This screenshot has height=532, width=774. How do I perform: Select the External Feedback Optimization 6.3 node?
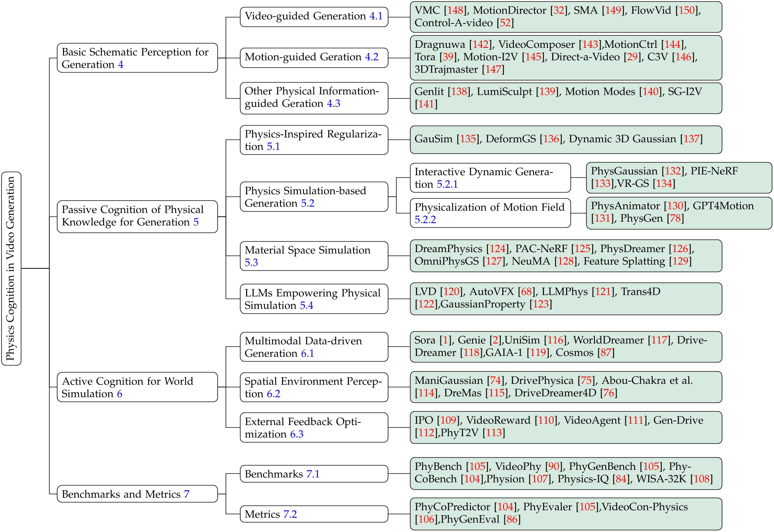pos(314,427)
